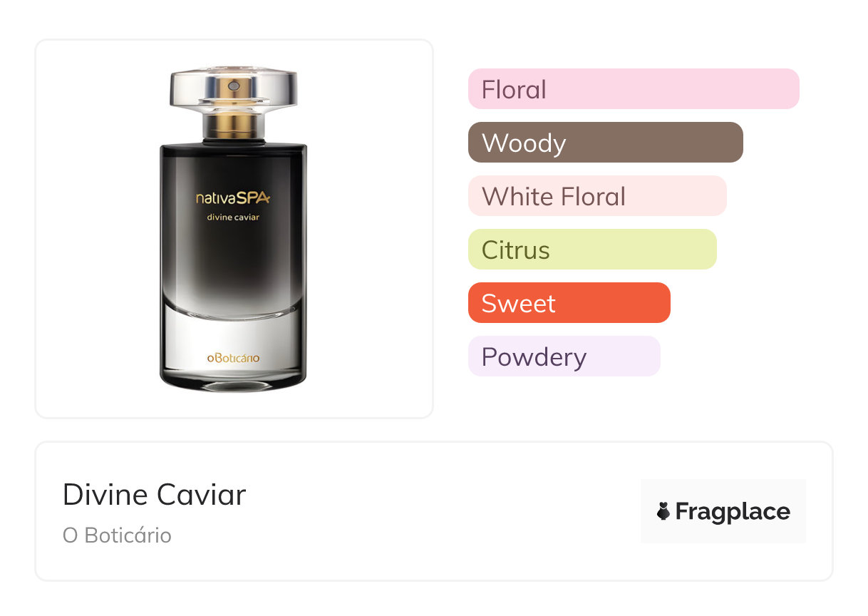Image resolution: width=868 pixels, height=616 pixels.
Task: Click the Floral label text
Action: [x=514, y=90]
